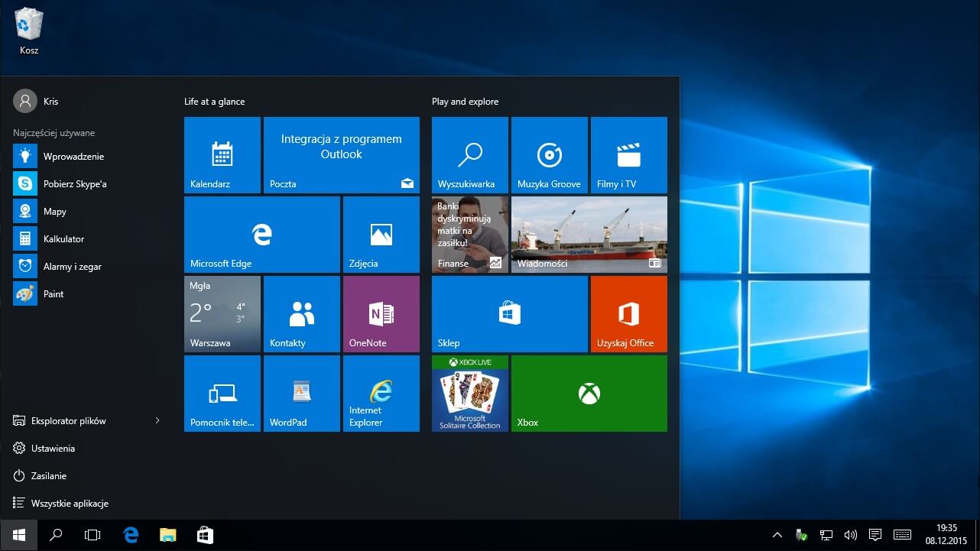Expand the Eksplorator plików jump list arrow
Viewport: 980px width, 551px height.
(x=157, y=421)
